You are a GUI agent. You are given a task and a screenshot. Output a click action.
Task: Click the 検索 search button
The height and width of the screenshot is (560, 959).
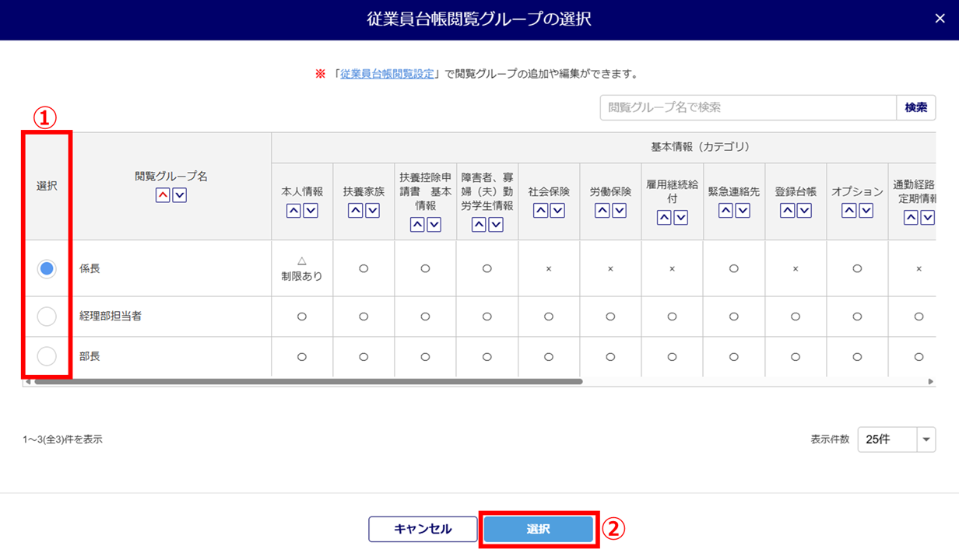916,108
